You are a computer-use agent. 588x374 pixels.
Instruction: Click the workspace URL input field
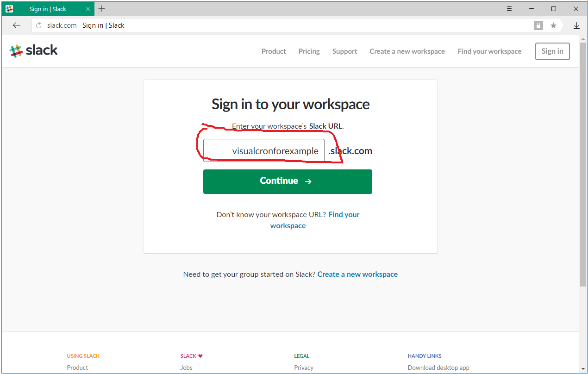(263, 150)
